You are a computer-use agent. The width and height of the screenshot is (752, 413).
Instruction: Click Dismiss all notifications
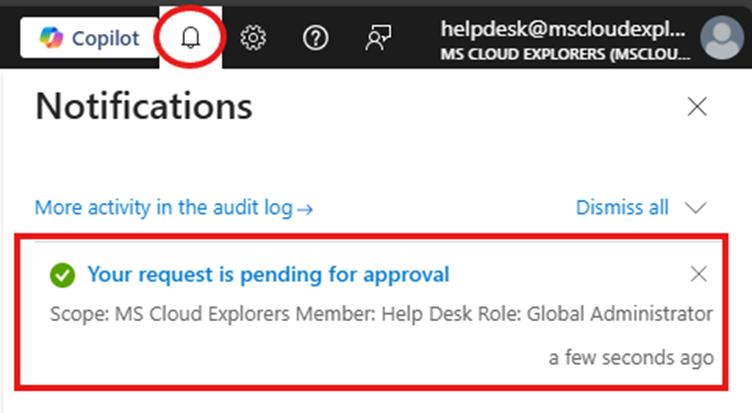click(x=622, y=208)
